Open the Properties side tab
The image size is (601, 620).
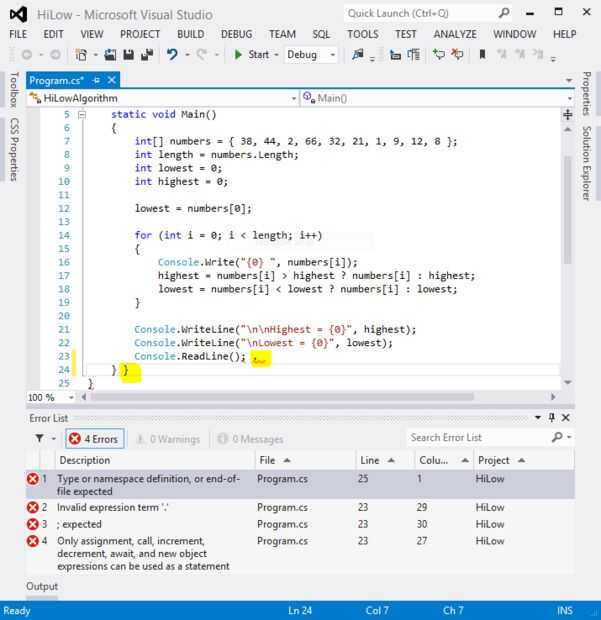(x=586, y=93)
